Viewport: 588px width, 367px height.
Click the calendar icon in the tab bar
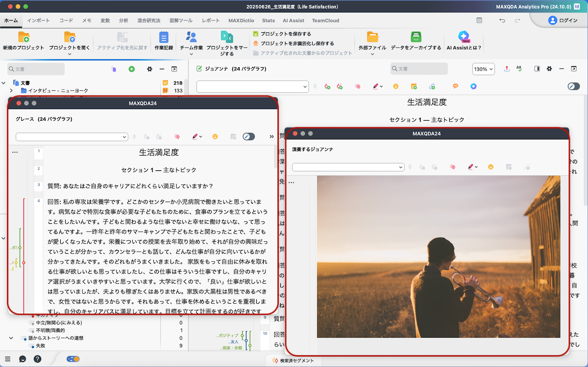(479, 21)
